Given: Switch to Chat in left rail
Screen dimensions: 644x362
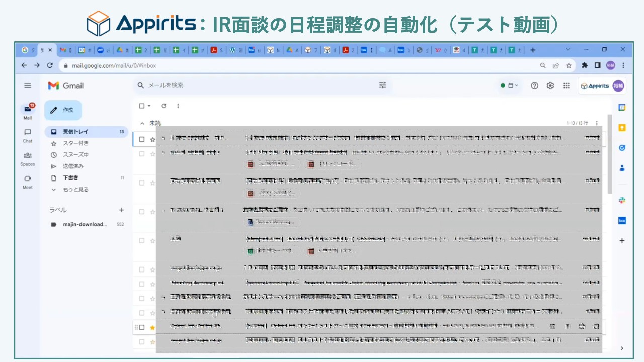Looking at the screenshot, I should point(28,135).
